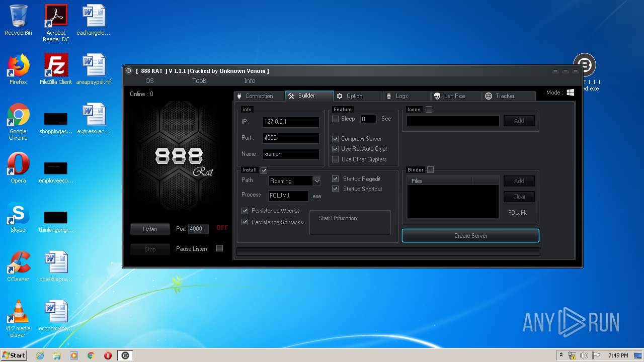This screenshot has width=644, height=362.
Task: Switch to the Connection tab
Action: click(259, 96)
